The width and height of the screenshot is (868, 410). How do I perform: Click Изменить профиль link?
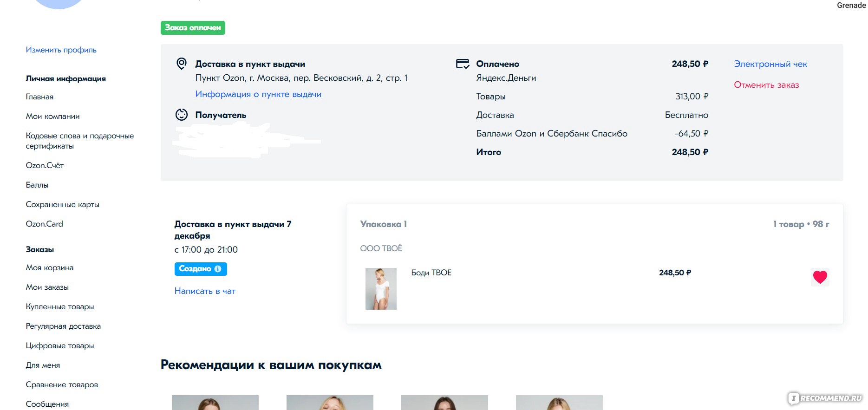pos(61,50)
